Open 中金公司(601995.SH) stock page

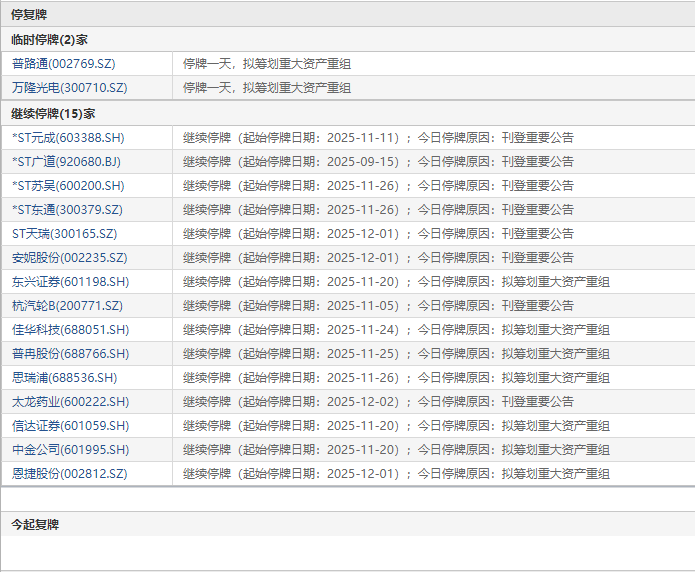tap(70, 449)
